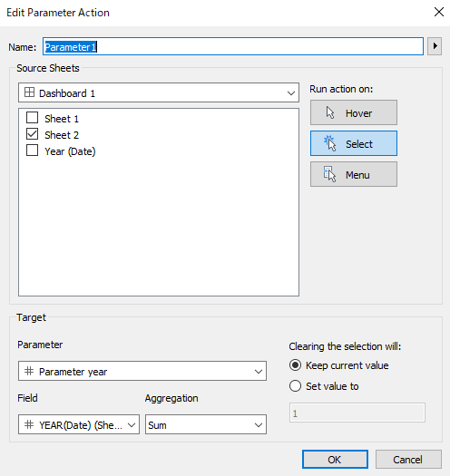Click the Dashboard 1 grid icon

pyautogui.click(x=29, y=92)
